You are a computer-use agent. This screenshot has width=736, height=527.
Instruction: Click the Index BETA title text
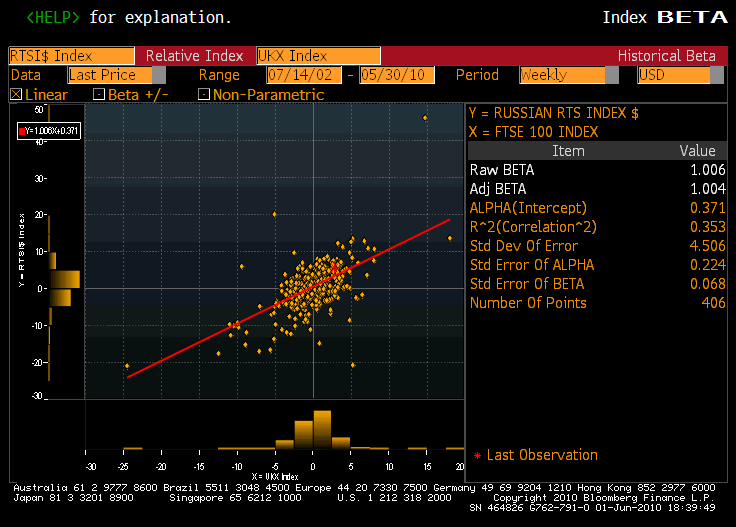(x=665, y=18)
